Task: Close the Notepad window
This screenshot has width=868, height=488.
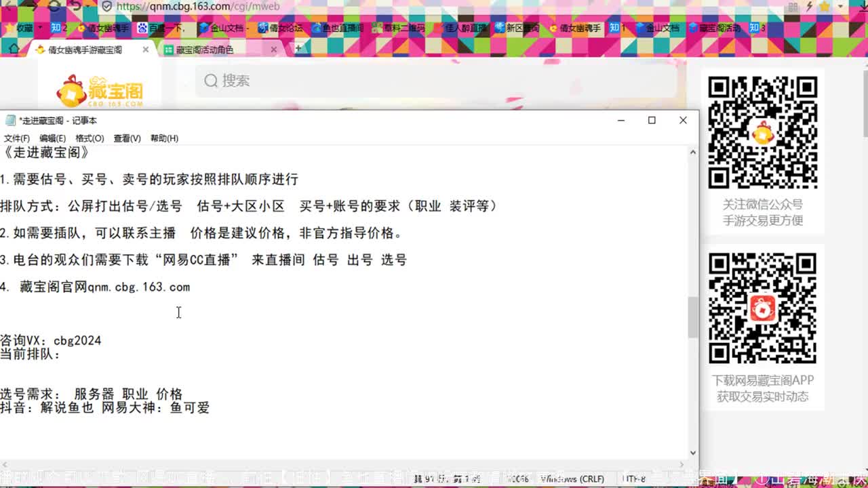Action: (x=683, y=121)
